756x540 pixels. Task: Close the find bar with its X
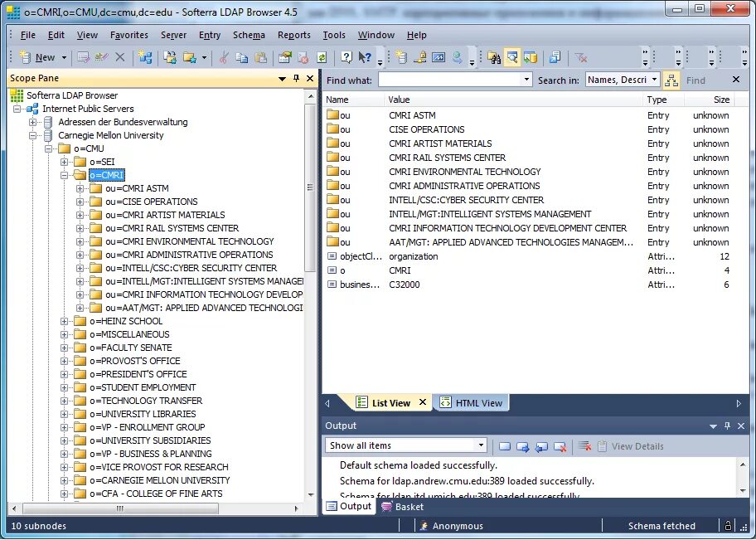[x=736, y=80]
